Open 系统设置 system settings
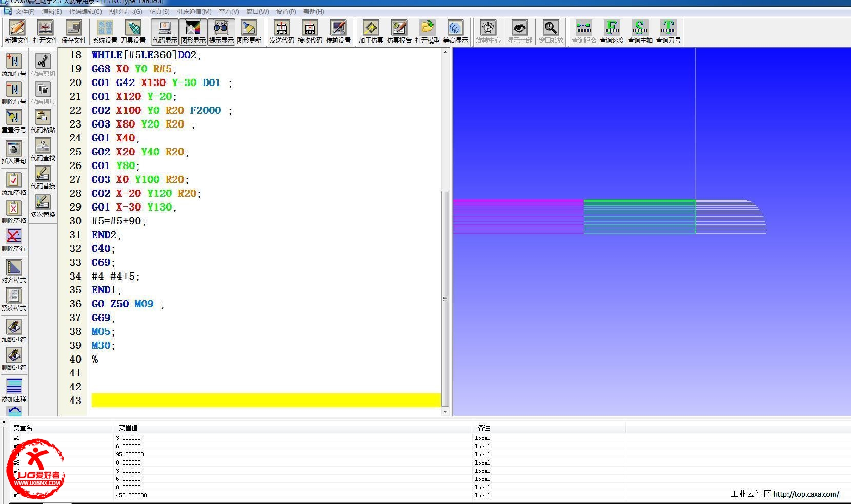 105,32
